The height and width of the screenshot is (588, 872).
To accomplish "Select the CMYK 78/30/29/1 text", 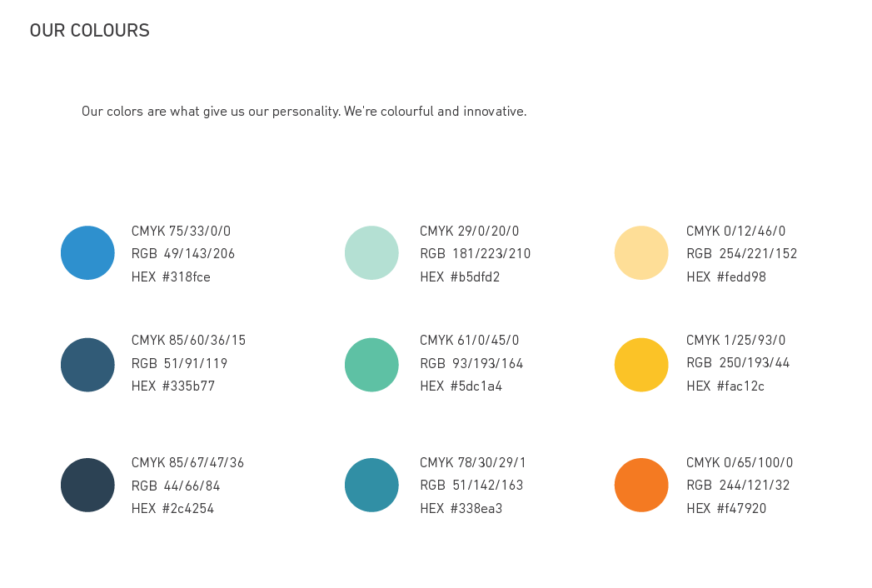I will click(472, 462).
